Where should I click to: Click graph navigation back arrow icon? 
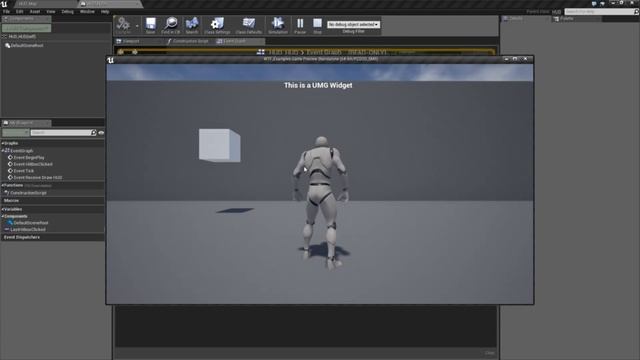(121, 52)
